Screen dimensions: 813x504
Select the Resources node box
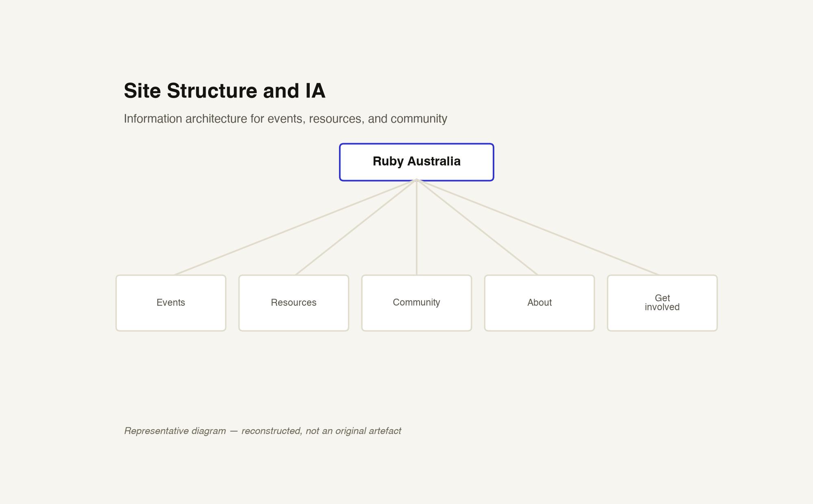pos(293,303)
